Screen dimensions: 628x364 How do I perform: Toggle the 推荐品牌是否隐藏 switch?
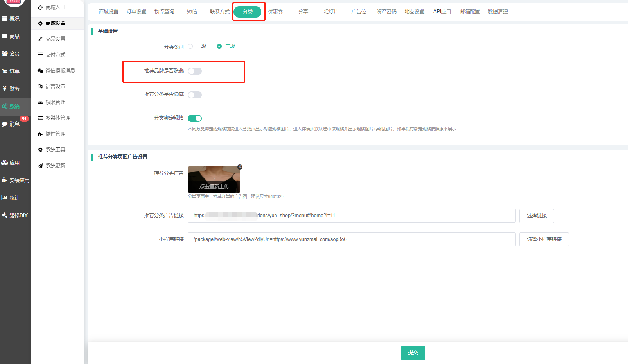pyautogui.click(x=194, y=71)
